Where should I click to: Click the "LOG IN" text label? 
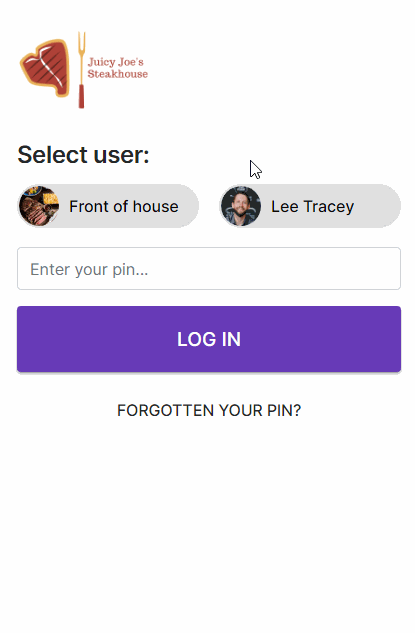tap(209, 339)
